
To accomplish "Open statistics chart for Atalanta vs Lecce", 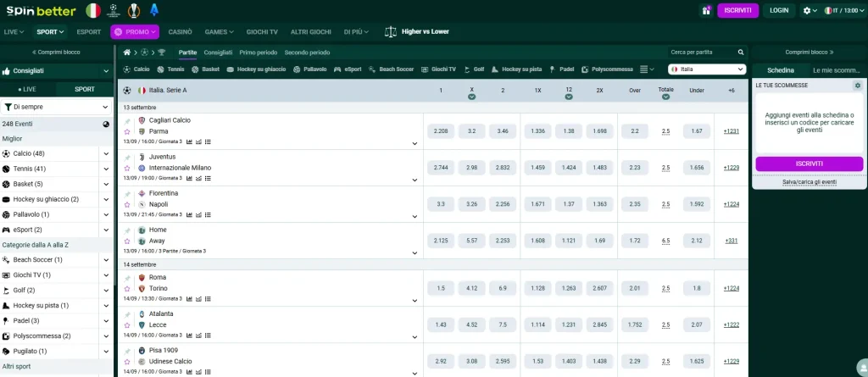I will click(189, 335).
